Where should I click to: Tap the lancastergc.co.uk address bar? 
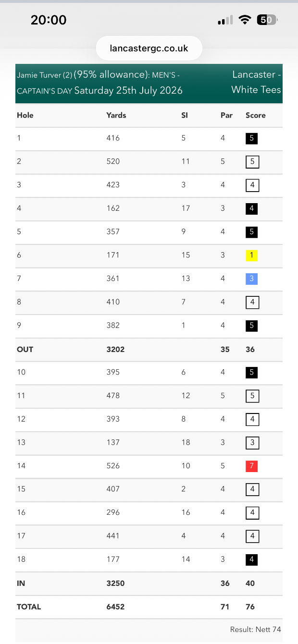(149, 48)
